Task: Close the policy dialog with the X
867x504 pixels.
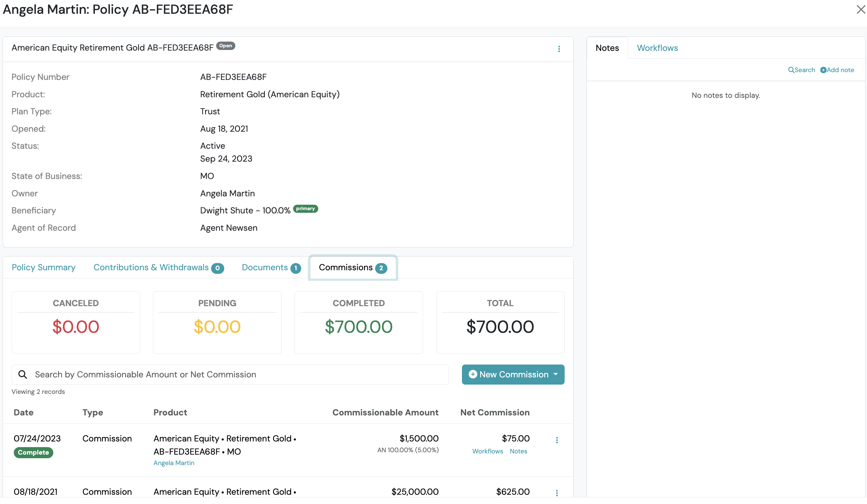Action: (860, 9)
